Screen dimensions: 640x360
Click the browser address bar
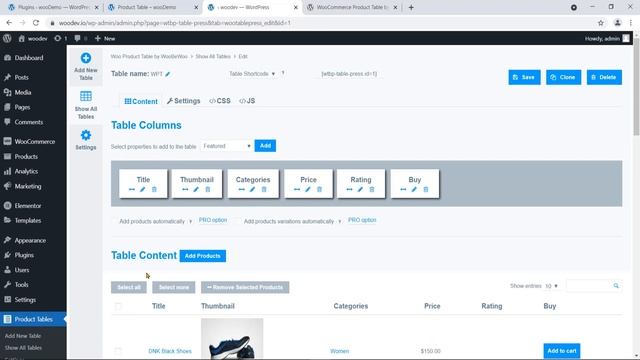318,23
